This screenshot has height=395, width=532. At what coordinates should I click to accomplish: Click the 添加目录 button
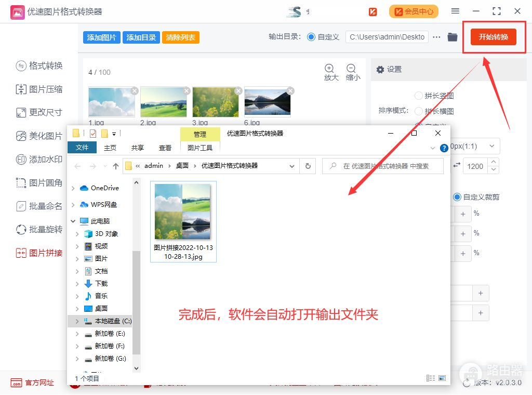coord(141,37)
